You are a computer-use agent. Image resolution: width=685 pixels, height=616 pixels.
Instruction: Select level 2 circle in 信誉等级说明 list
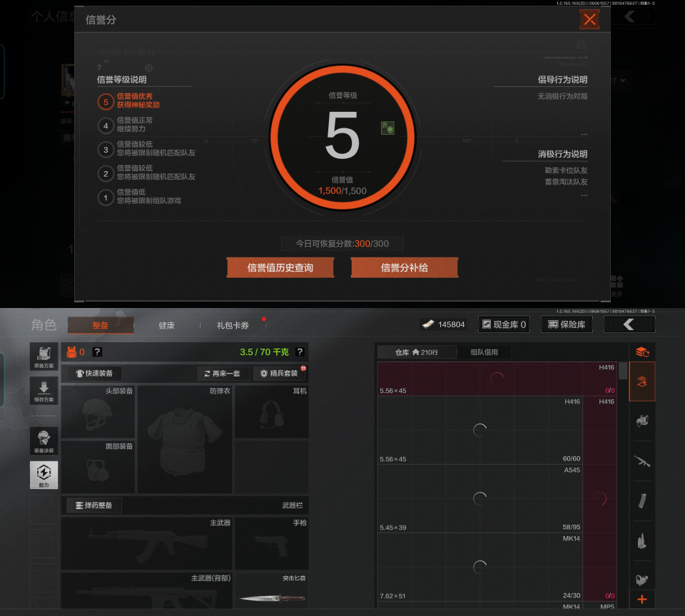[106, 174]
